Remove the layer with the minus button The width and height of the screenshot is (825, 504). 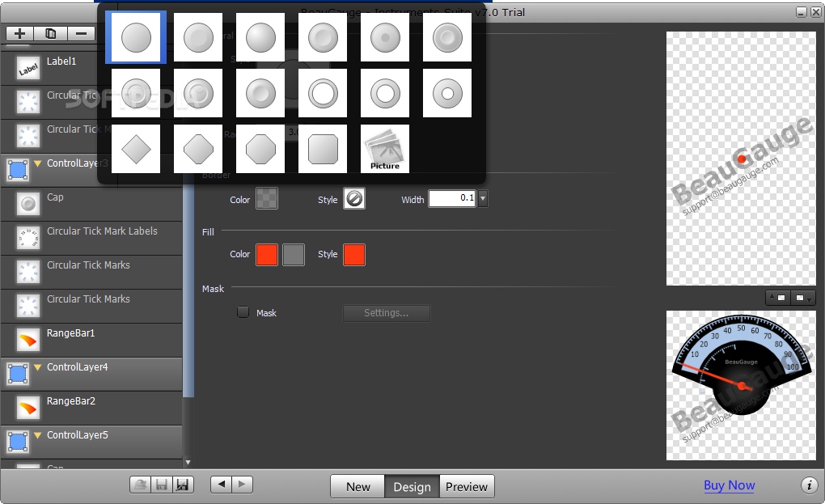pos(81,34)
